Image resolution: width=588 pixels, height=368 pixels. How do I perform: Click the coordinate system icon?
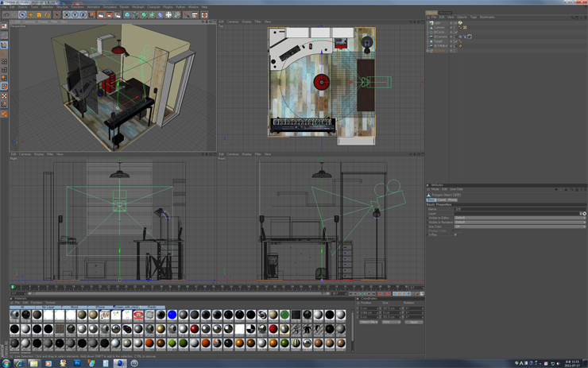click(91, 15)
